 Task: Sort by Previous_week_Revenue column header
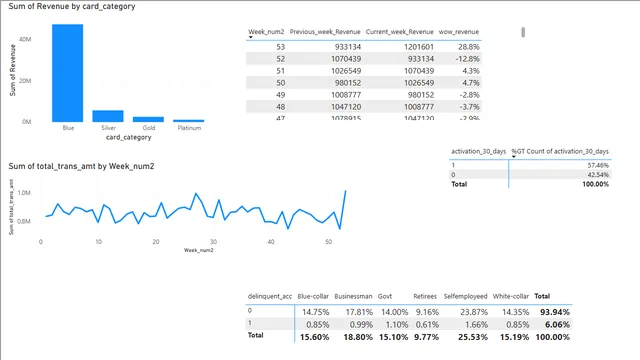coord(325,32)
